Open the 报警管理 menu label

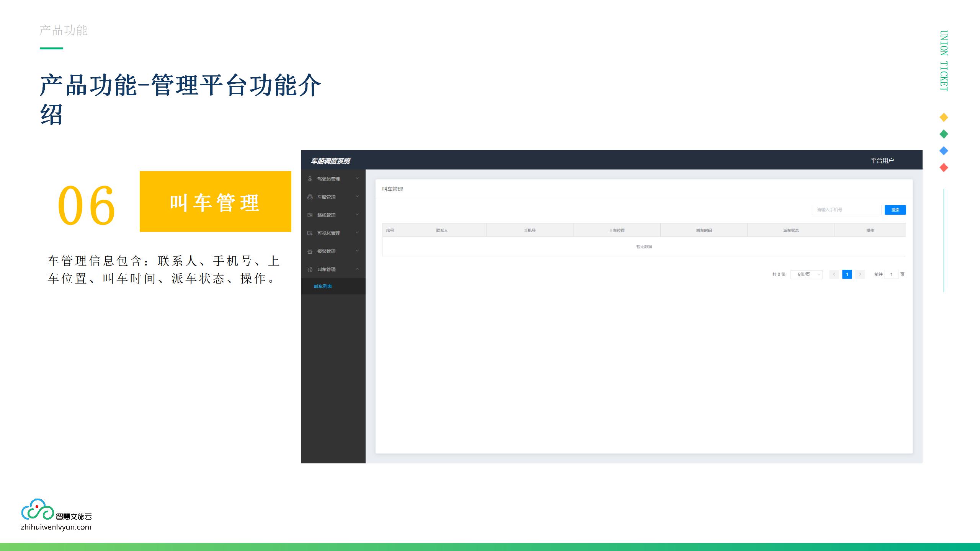tap(326, 251)
